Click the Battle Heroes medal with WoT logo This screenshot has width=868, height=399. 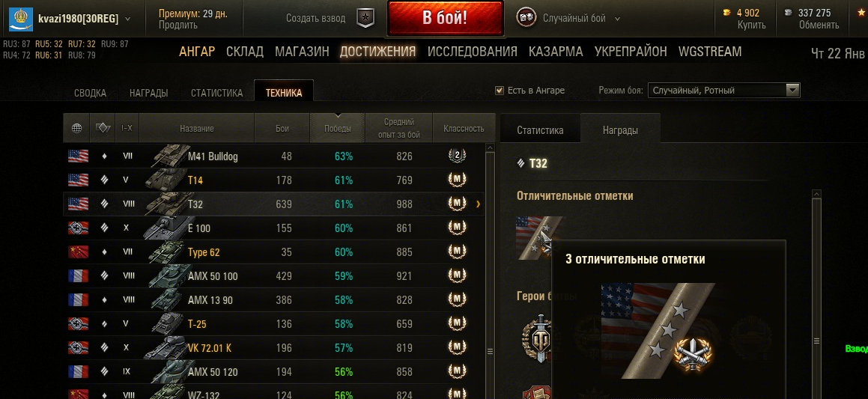[x=538, y=338]
